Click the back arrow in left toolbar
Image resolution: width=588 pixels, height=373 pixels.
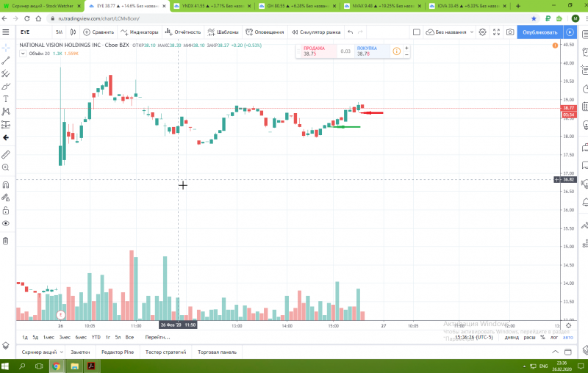pos(6,138)
